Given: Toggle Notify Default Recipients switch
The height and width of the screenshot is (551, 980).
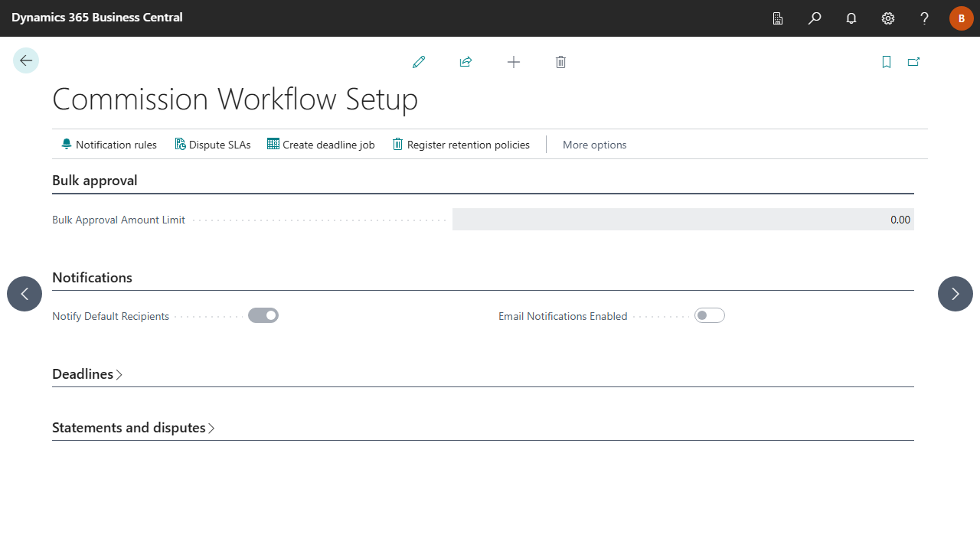Looking at the screenshot, I should [263, 315].
